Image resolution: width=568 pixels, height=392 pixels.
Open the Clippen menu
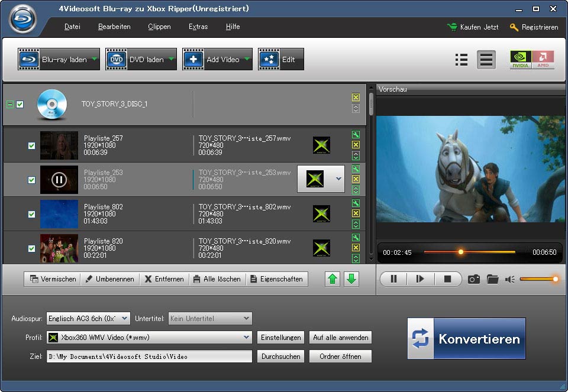click(x=159, y=27)
